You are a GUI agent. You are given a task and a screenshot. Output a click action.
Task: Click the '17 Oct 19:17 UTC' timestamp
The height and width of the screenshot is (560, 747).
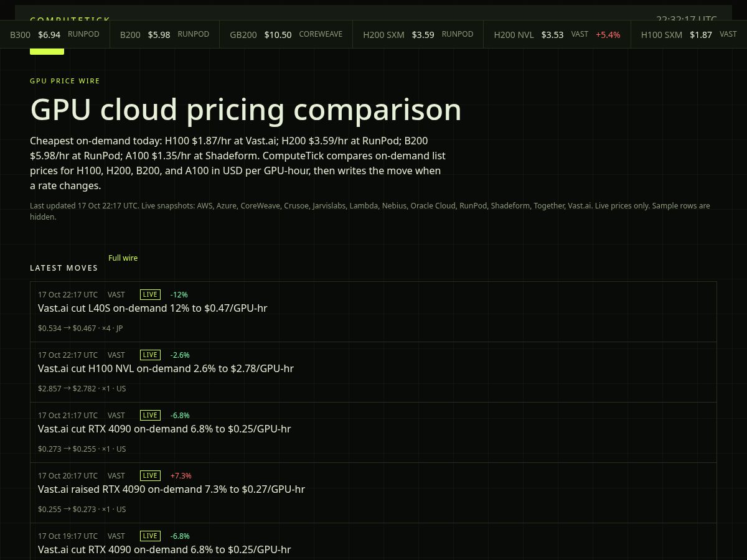[68, 536]
